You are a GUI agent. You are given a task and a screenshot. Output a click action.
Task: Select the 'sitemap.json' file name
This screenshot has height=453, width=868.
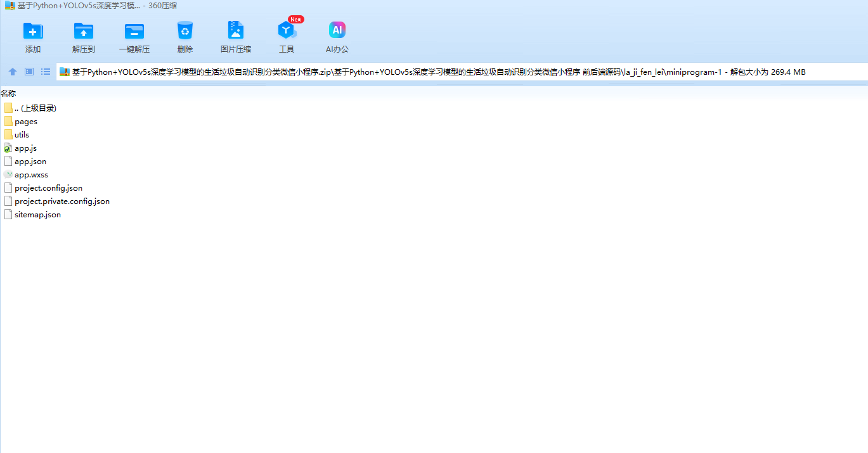(x=37, y=215)
